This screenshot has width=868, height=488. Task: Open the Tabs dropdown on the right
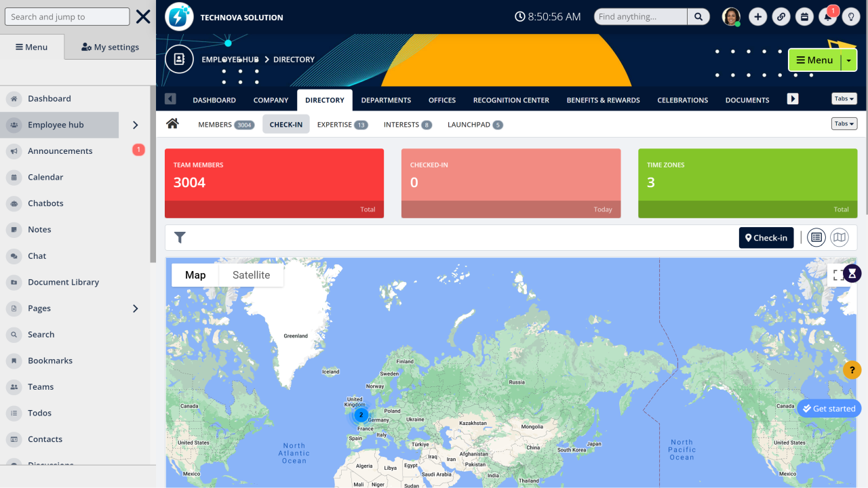(844, 98)
